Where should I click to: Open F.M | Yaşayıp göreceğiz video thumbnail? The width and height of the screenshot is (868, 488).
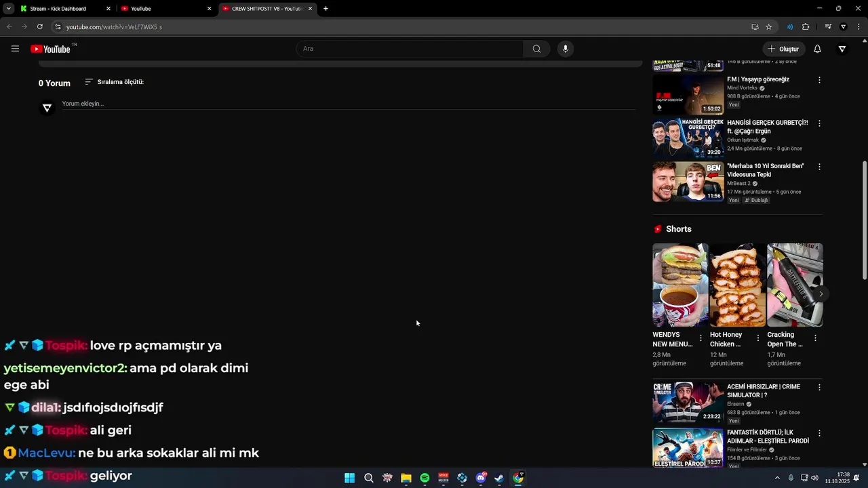point(688,94)
